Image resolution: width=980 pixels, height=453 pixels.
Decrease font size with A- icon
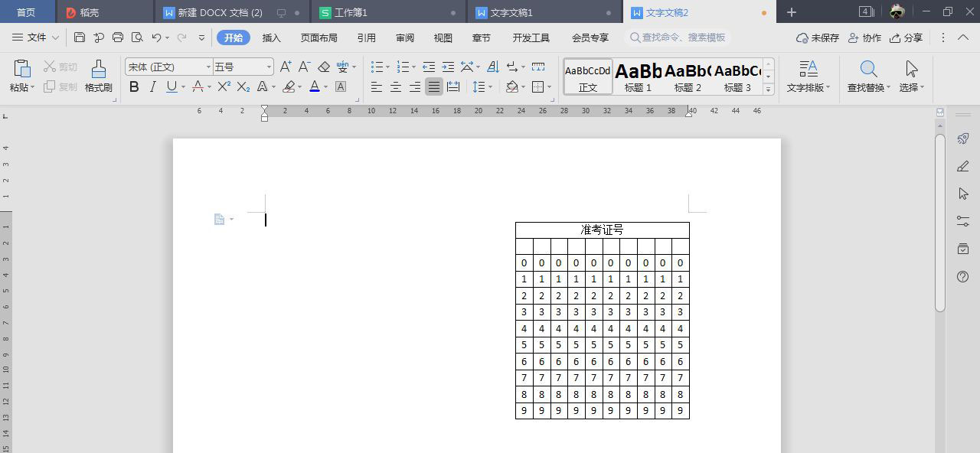[305, 67]
